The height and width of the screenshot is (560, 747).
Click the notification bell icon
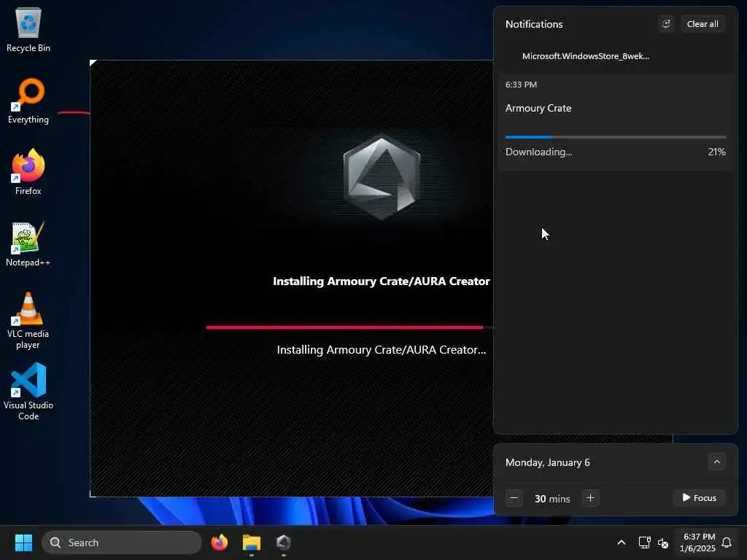click(x=727, y=542)
